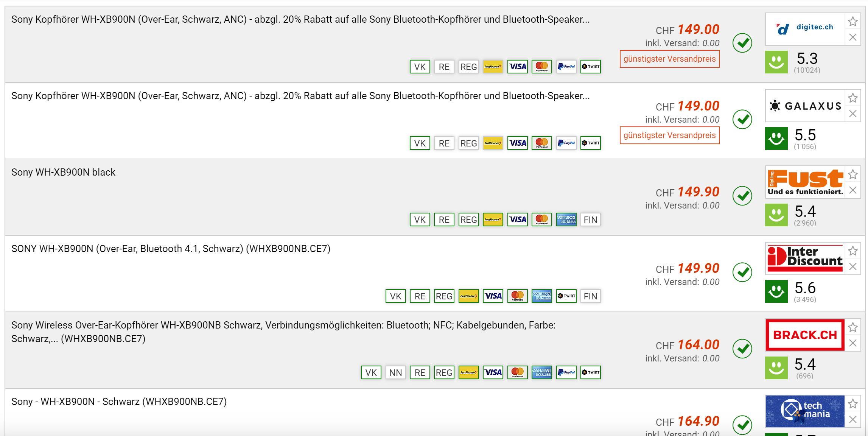Click 'günstigster Versandpreis' badge in Galaxus row
868x436 pixels.
point(669,135)
